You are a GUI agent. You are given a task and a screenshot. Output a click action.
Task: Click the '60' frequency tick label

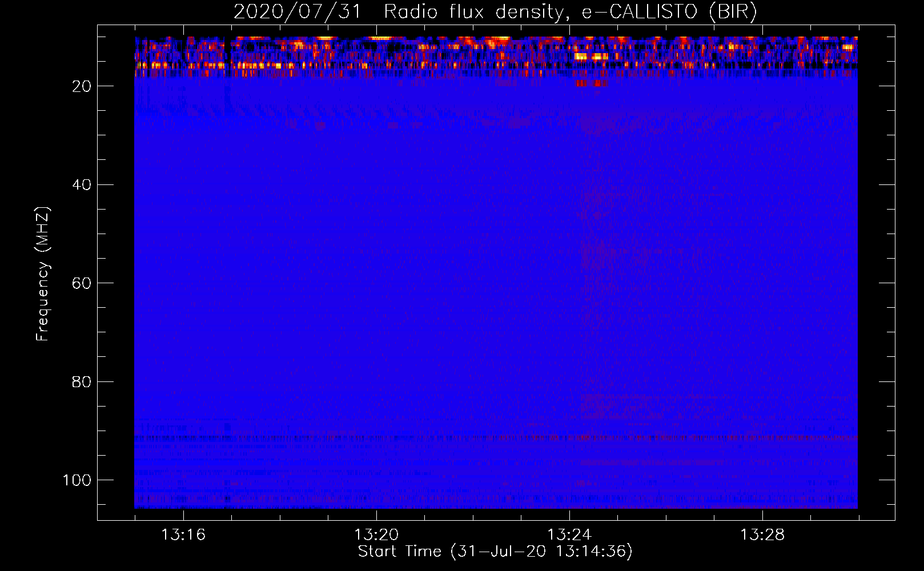pos(82,283)
